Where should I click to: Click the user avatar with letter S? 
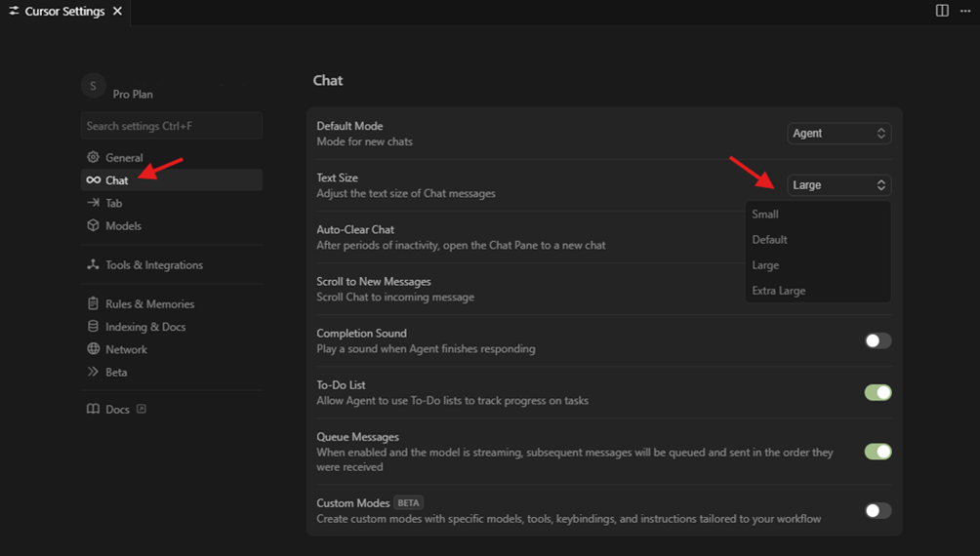pyautogui.click(x=93, y=86)
